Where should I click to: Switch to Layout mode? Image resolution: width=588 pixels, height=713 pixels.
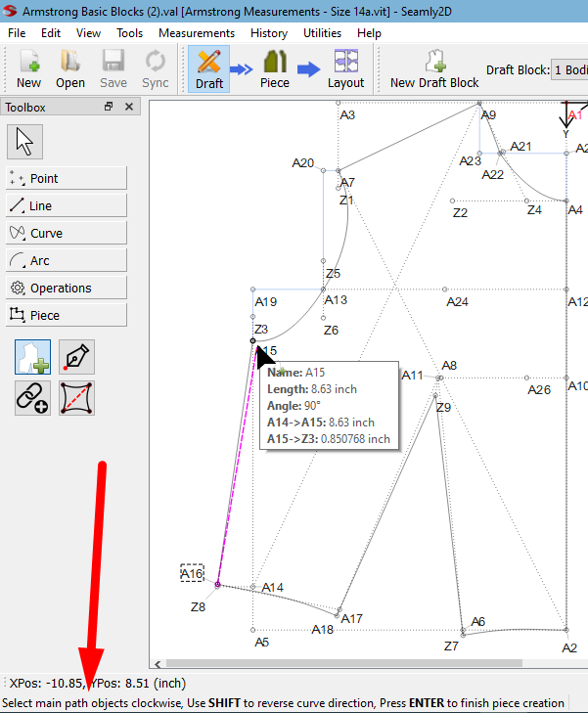pyautogui.click(x=345, y=68)
